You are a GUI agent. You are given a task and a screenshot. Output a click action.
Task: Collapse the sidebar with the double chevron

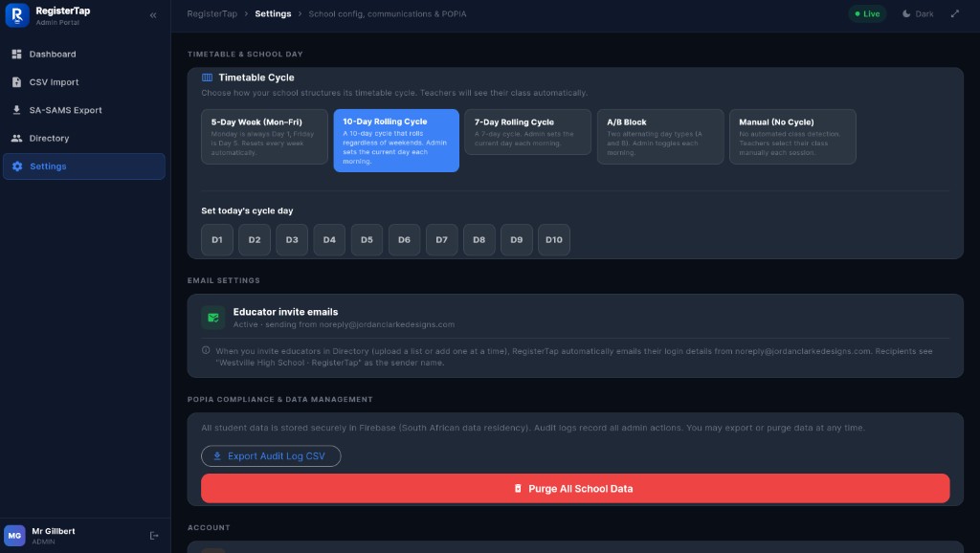(153, 15)
